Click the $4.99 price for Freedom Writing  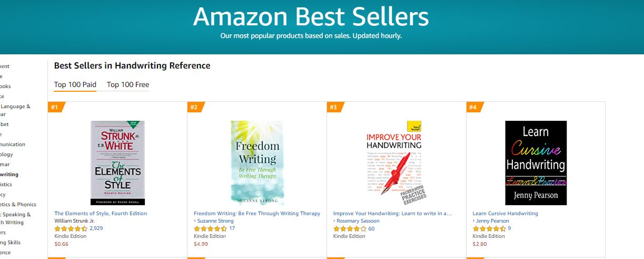coord(201,244)
